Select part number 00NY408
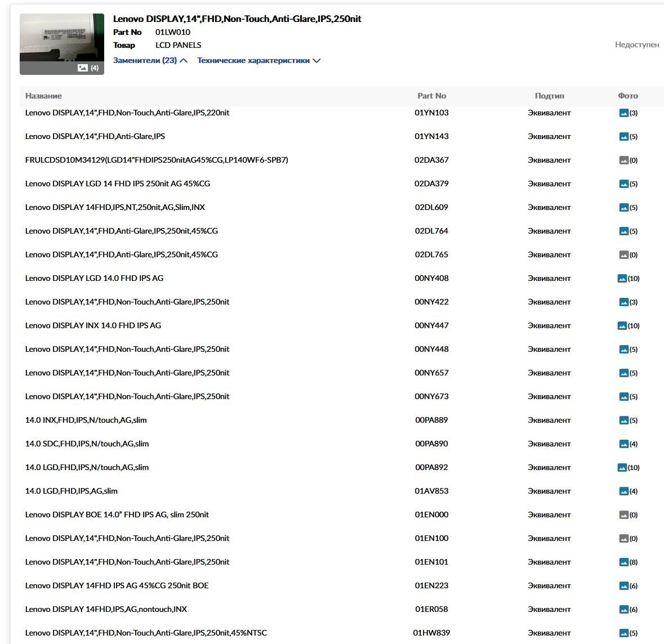 [431, 278]
